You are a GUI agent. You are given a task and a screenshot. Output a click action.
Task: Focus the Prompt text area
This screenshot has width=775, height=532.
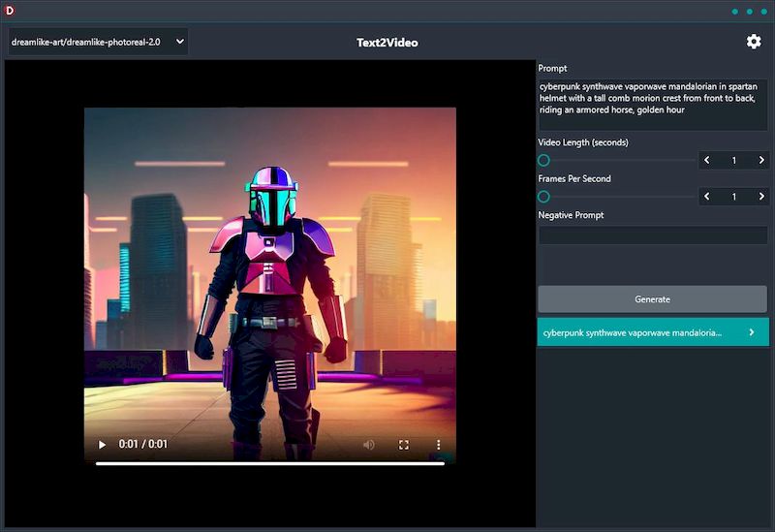pos(652,105)
